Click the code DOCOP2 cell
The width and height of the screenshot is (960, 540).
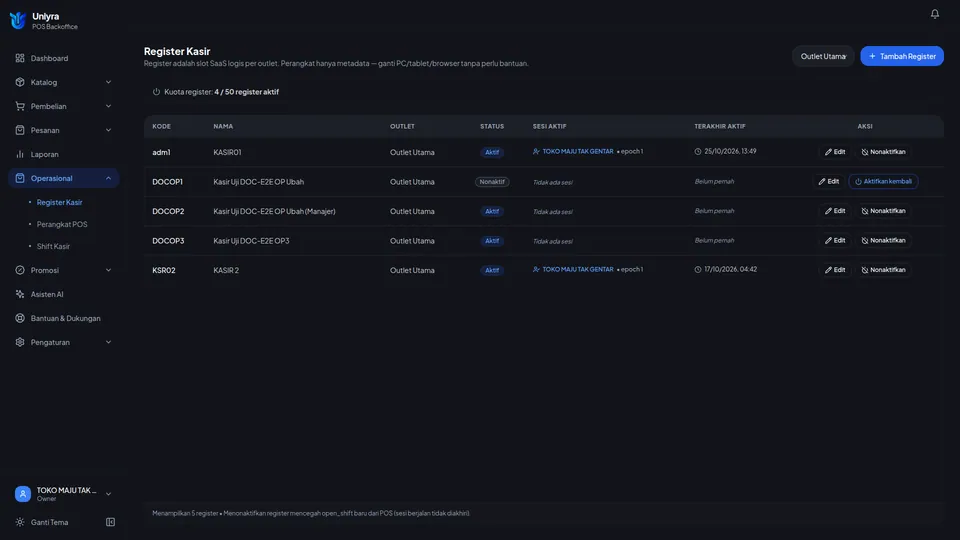tap(168, 211)
